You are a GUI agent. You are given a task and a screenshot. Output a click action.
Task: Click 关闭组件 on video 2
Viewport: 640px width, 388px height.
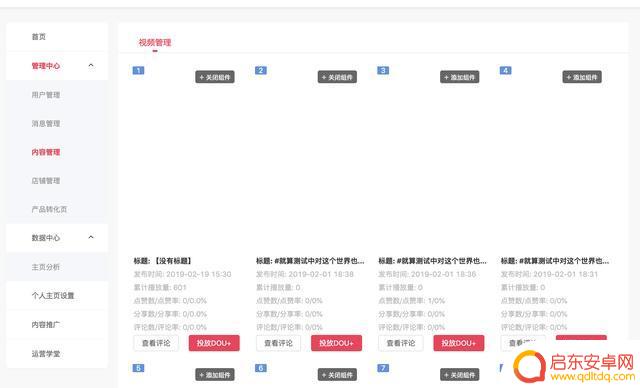coord(337,77)
